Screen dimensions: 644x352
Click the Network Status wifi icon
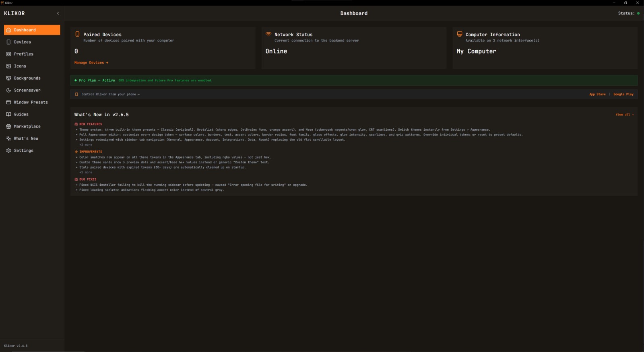coord(268,34)
